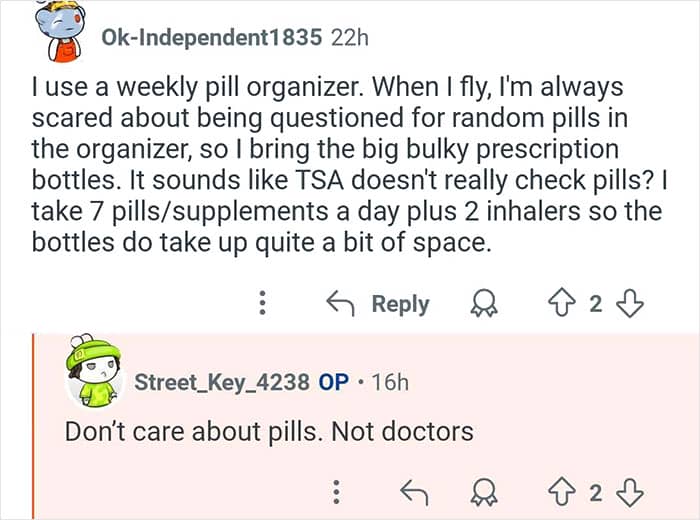This screenshot has width=700, height=520.
Task: Click the 16h timestamp permalink
Action: pyautogui.click(x=388, y=381)
